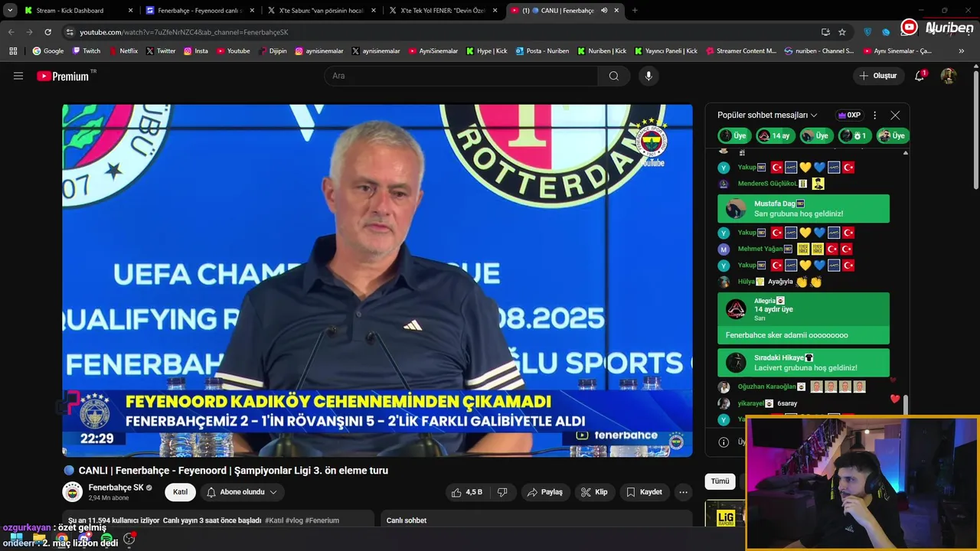Open the Twitch bookmark

pos(87,51)
